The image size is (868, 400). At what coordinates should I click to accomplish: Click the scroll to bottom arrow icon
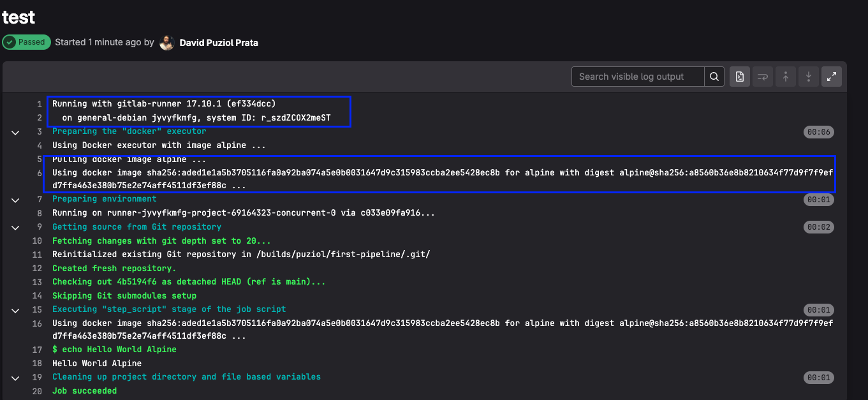[809, 77]
